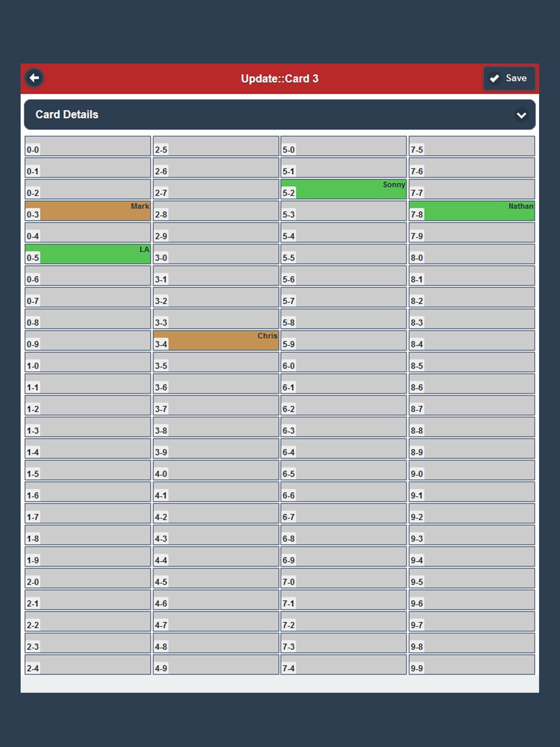
Task: Pick the 6-6 square
Action: [x=343, y=492]
